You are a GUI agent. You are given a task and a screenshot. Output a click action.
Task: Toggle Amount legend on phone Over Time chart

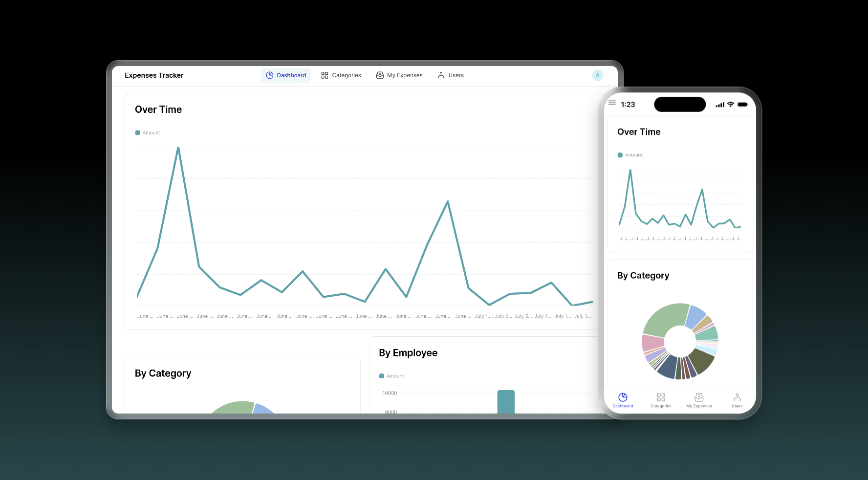tap(630, 155)
